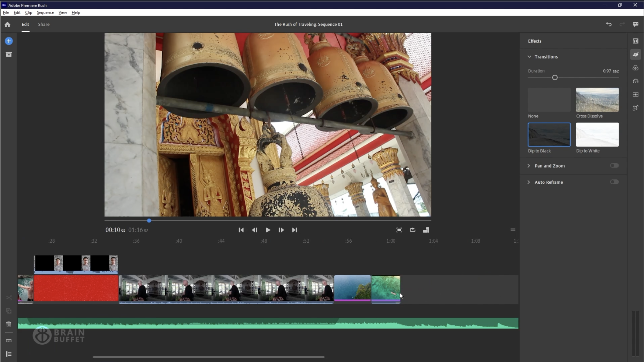Duplicate the selected clip
Screen dimensions: 644x362
8,311
